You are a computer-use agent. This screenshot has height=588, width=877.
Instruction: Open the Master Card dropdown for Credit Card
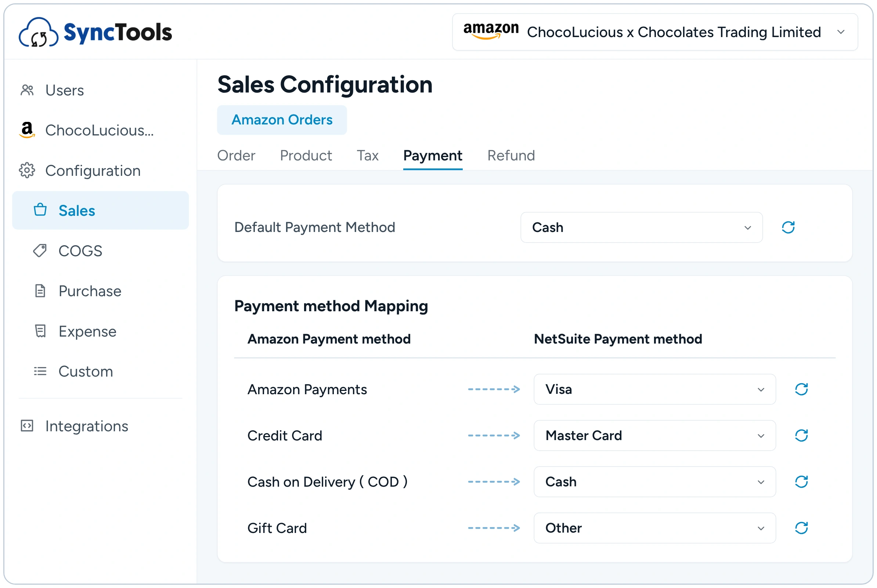[654, 435]
